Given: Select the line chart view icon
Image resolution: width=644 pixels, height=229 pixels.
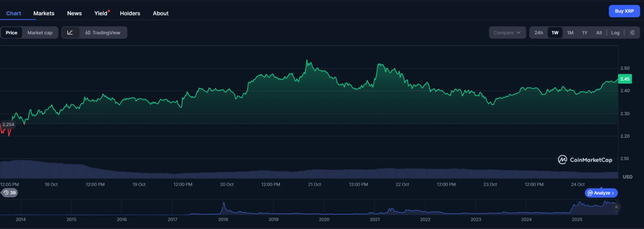Looking at the screenshot, I should pos(70,33).
